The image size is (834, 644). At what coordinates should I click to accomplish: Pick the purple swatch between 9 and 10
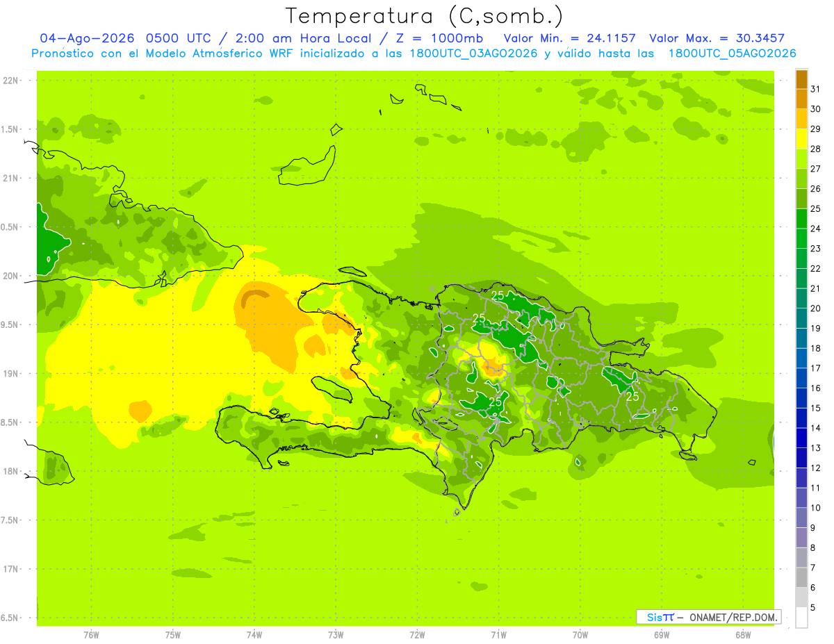(x=801, y=518)
